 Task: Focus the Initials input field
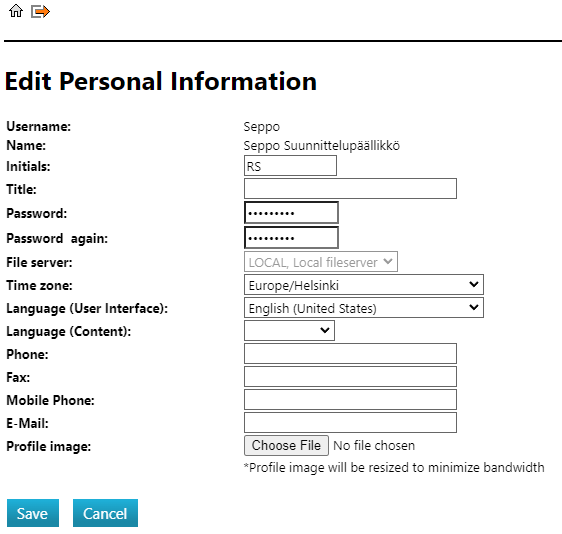coord(290,166)
